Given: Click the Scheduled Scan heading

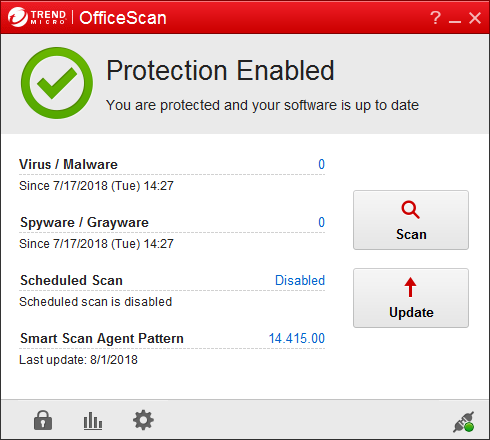Looking at the screenshot, I should pyautogui.click(x=71, y=280).
